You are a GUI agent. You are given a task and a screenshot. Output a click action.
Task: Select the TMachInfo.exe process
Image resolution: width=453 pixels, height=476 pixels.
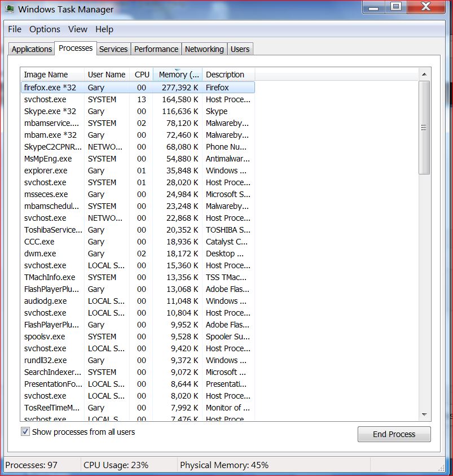pos(138,277)
